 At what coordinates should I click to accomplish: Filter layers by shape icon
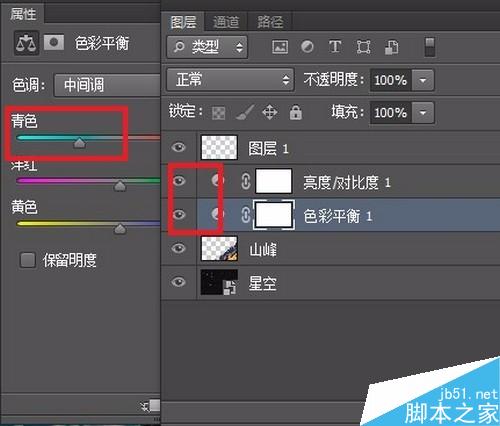pos(363,47)
